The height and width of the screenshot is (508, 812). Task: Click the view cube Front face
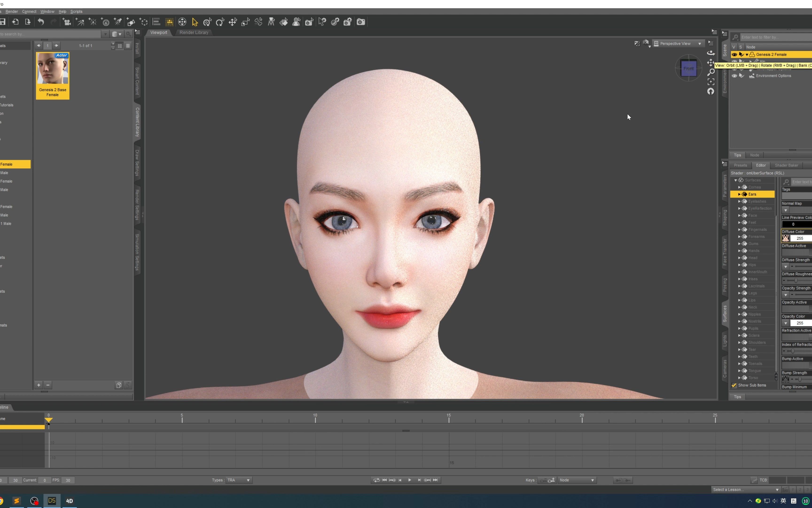pos(688,68)
